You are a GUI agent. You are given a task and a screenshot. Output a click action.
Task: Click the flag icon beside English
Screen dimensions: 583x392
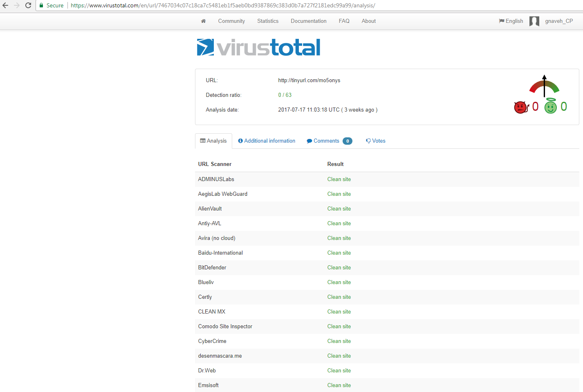502,21
